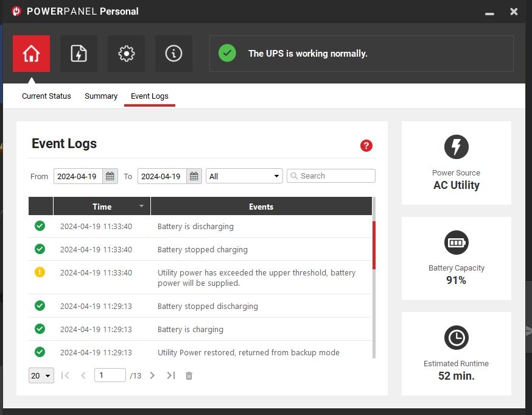Click the page number input box
Viewport: 532px width, 415px height.
110,375
